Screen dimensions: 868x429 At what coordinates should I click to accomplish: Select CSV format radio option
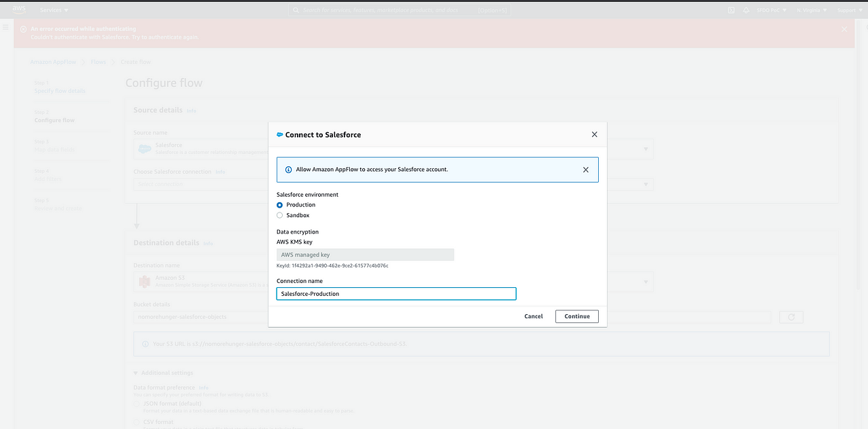(x=138, y=422)
